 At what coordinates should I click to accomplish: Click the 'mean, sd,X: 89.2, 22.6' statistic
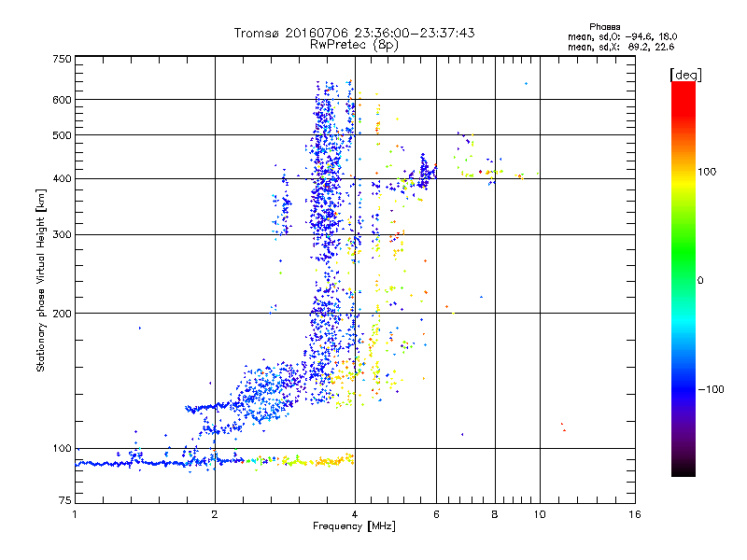coord(621,47)
